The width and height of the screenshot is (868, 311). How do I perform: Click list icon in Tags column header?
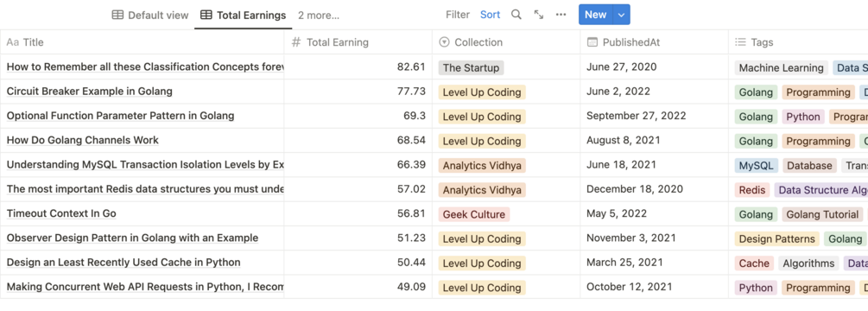pyautogui.click(x=740, y=42)
